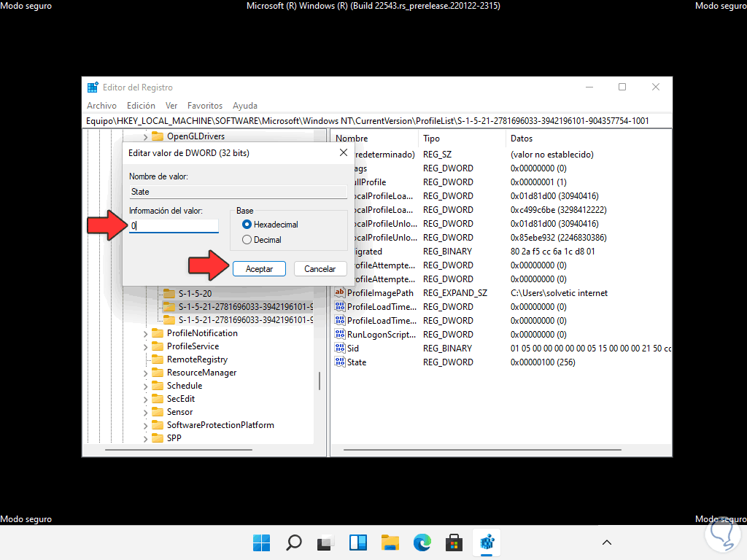Screen dimensions: 747x560
Task: Close the Editar valor de DWORD dialog
Action: [x=344, y=153]
